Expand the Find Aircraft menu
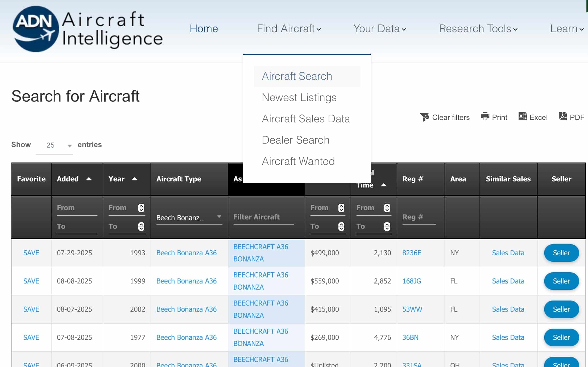Viewport: 588px width, 367px height. (289, 29)
